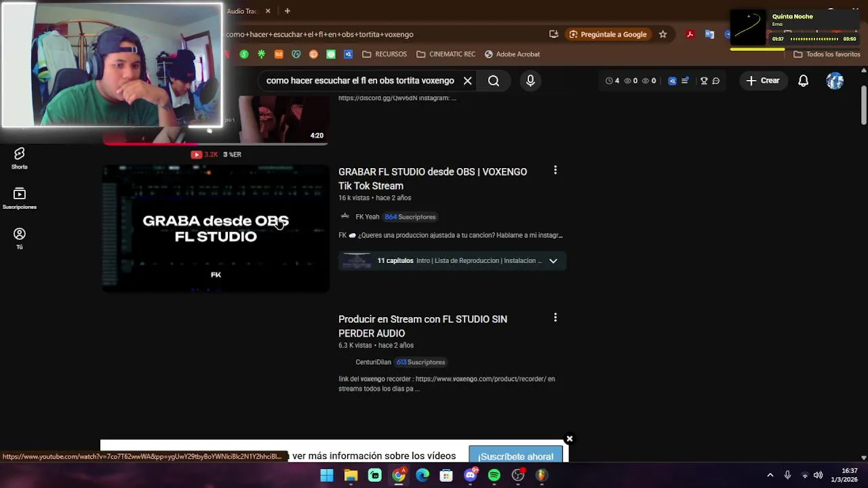Viewport: 868px width, 488px height.
Task: Open GRABAR FL STUDIO desde OBS video title
Action: coord(433,179)
